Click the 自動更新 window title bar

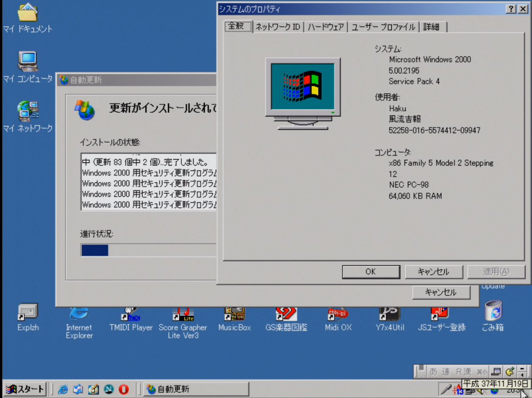(137, 80)
